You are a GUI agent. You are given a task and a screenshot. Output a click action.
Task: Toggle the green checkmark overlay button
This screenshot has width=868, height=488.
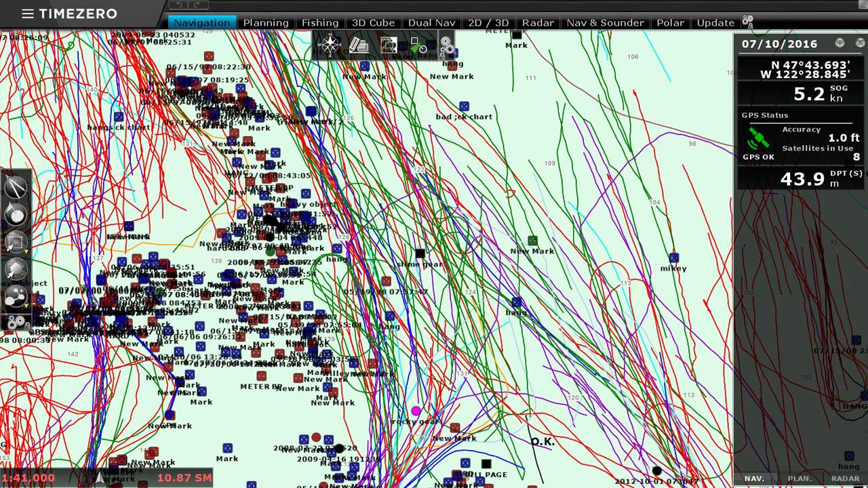pos(418,45)
